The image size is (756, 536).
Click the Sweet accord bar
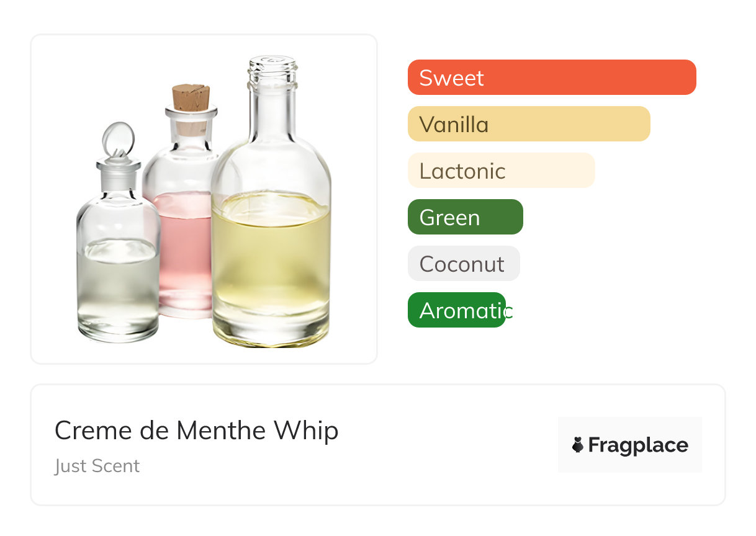[x=551, y=78]
